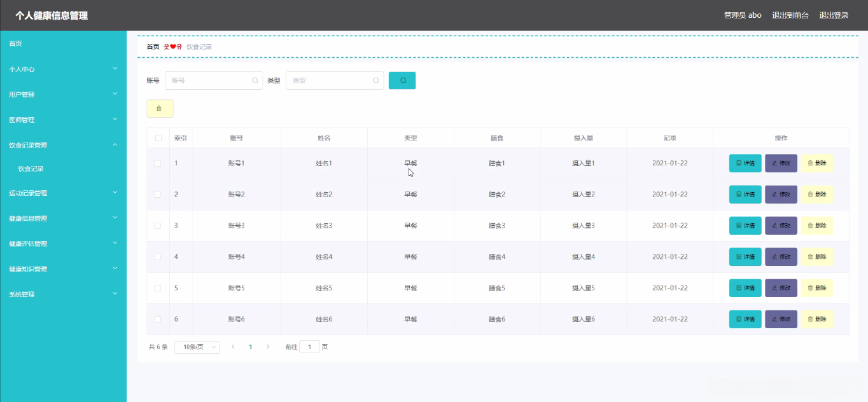Open 详情 for row 账号2
Viewport: 868px width, 402px height.
745,195
